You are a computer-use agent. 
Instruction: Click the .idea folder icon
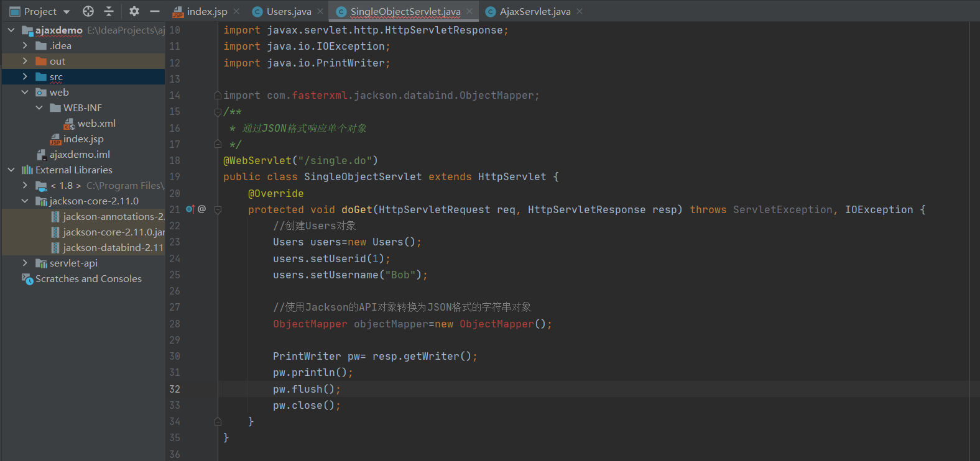click(41, 45)
